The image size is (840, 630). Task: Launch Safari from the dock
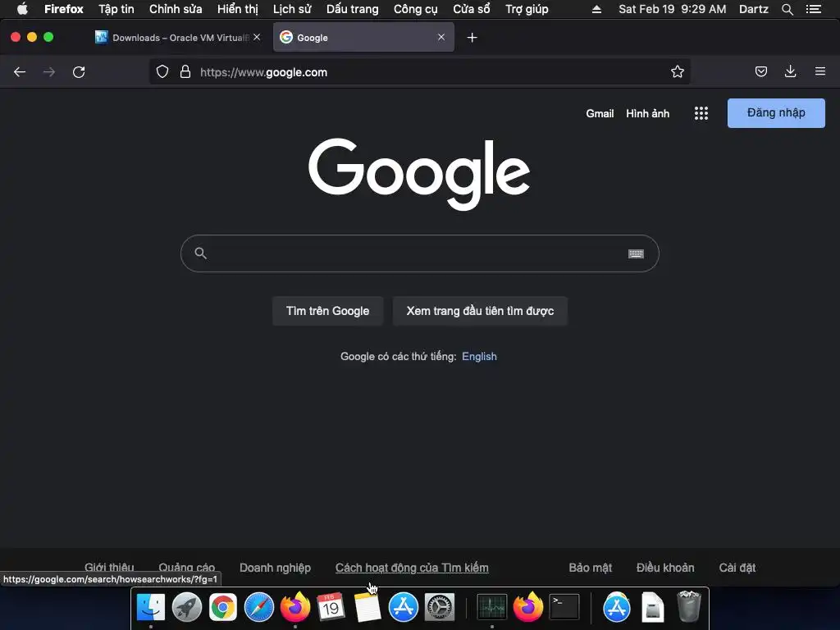point(258,607)
